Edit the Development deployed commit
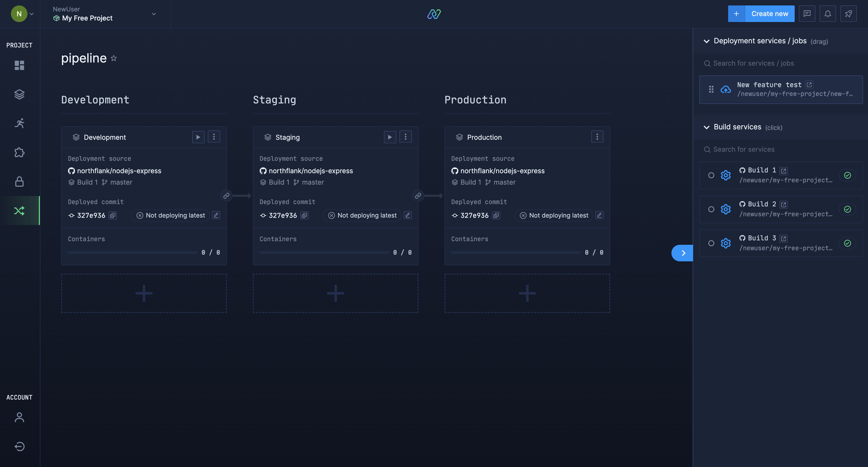The width and height of the screenshot is (868, 467). pos(216,215)
